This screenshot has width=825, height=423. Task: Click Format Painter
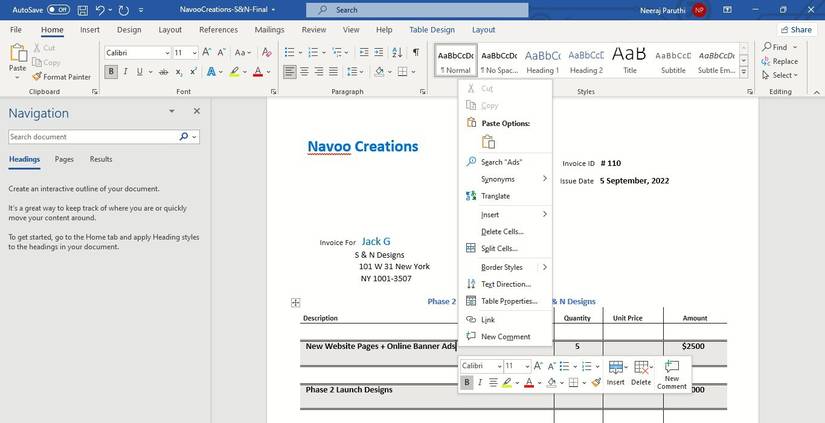point(61,77)
